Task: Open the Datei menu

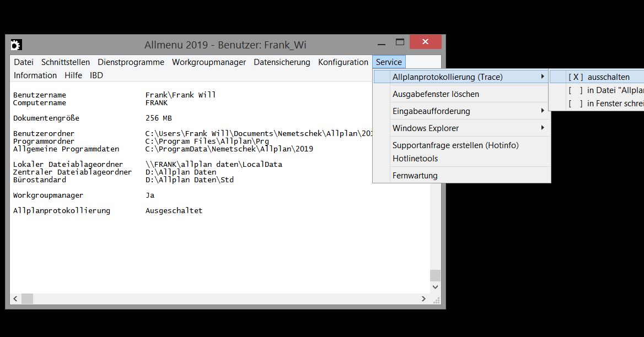Action: pos(24,62)
